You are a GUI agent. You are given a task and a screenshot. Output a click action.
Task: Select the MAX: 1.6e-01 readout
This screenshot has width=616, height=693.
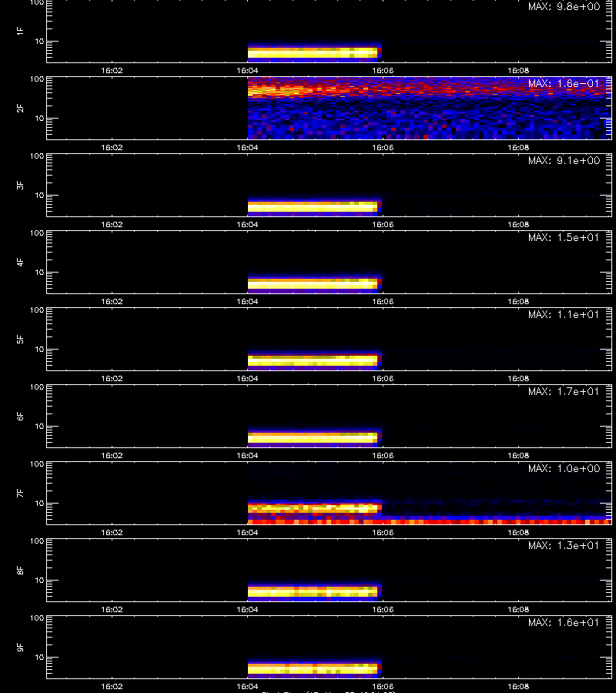(564, 83)
